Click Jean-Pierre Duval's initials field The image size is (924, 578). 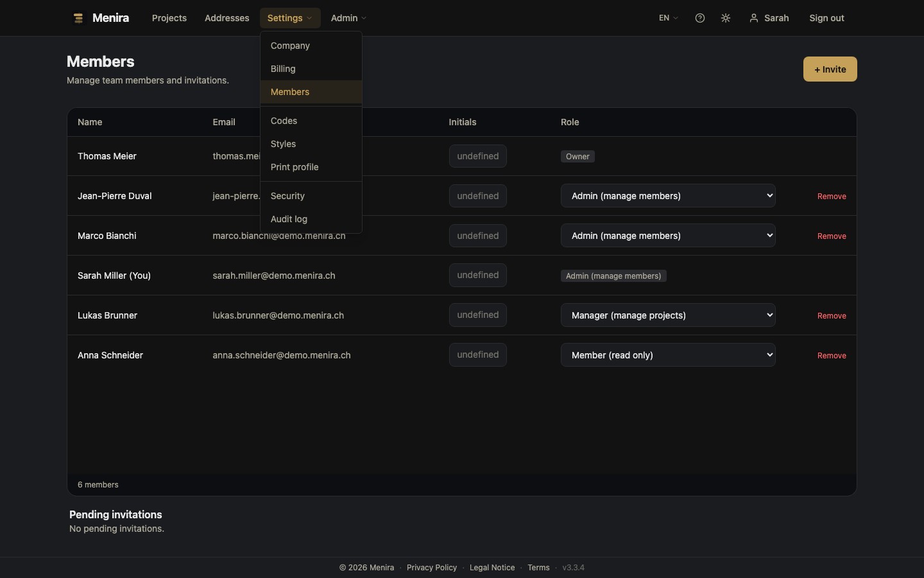coord(478,196)
